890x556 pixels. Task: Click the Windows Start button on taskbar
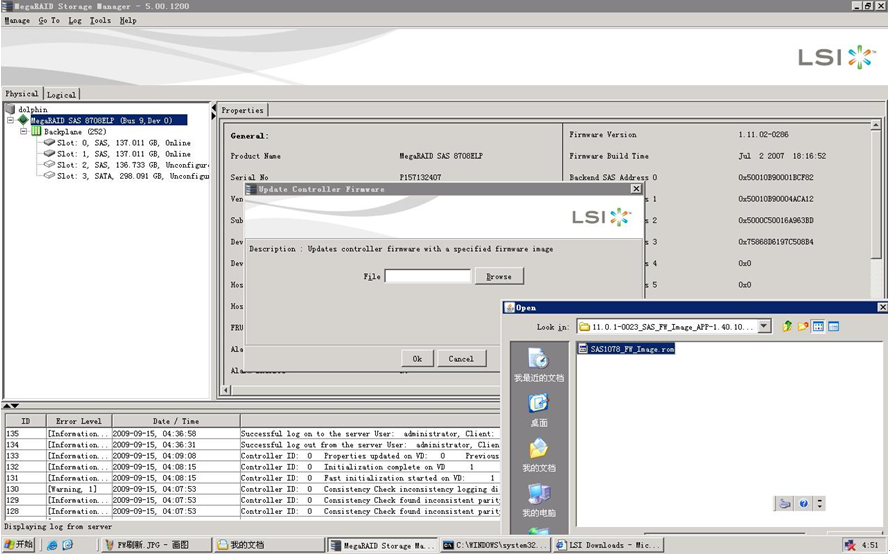coord(18,545)
